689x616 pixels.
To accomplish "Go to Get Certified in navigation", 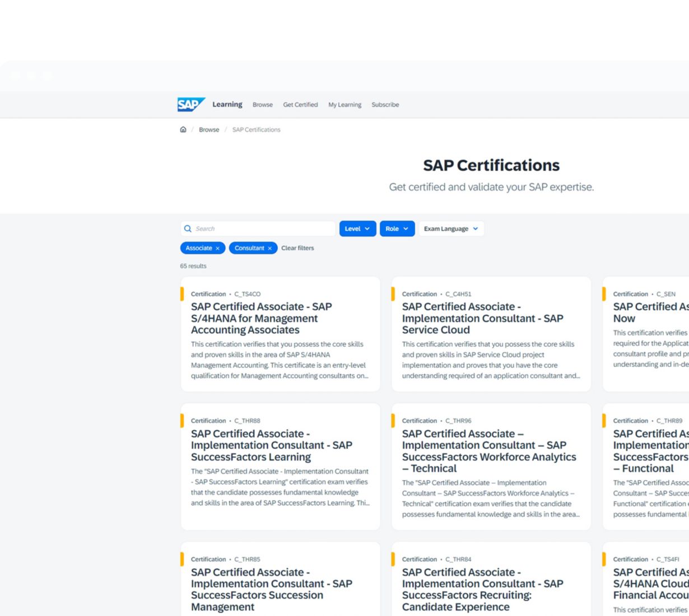I will [x=300, y=105].
